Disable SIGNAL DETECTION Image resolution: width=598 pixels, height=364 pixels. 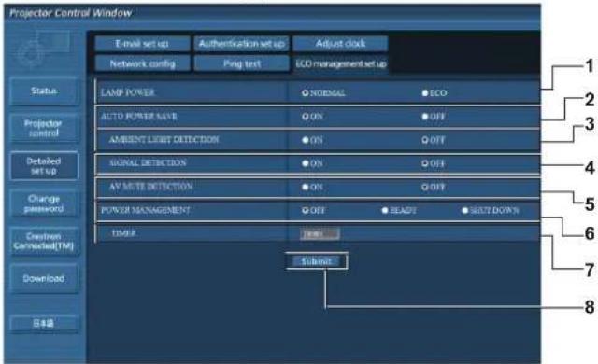(425, 163)
